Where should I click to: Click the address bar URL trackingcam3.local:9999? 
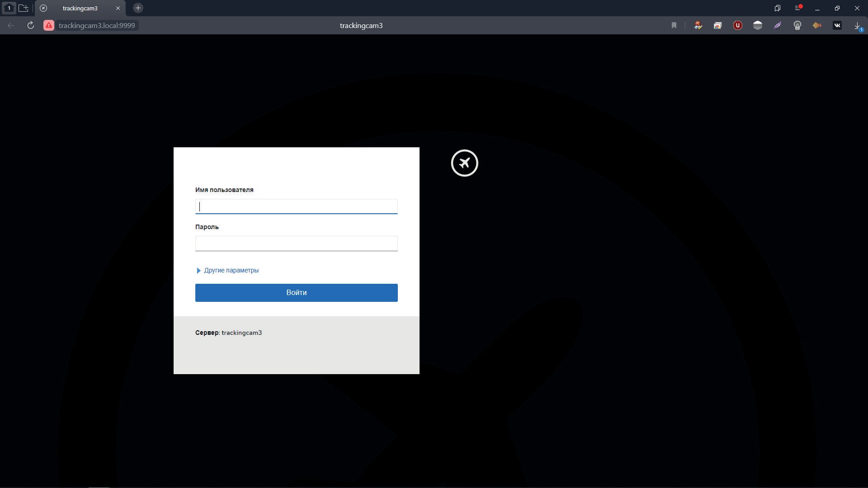pyautogui.click(x=97, y=25)
